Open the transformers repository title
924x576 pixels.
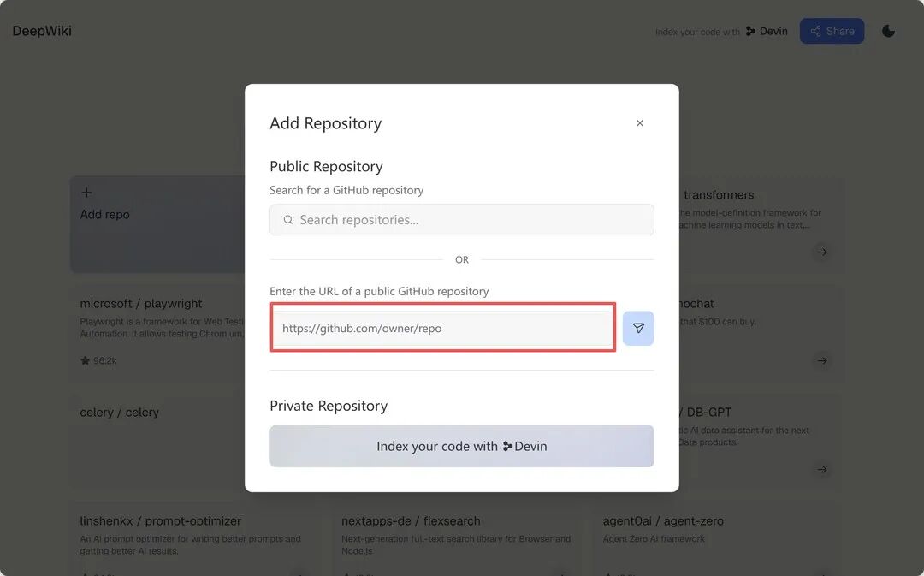point(719,195)
